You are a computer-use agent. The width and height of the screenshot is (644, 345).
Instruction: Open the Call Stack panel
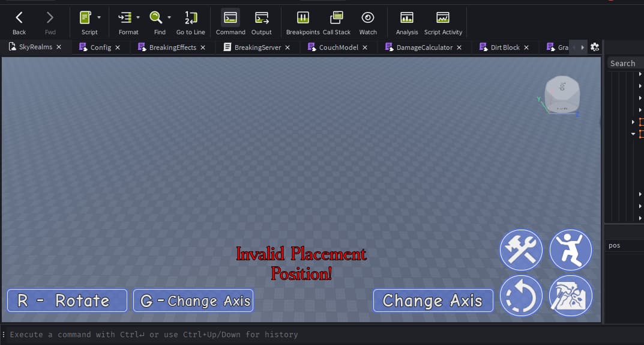pyautogui.click(x=336, y=23)
